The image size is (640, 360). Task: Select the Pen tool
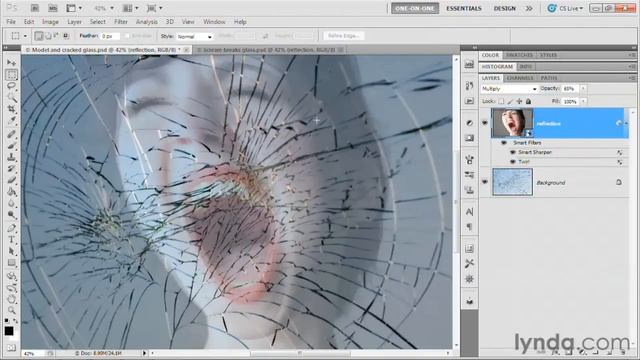point(11,228)
